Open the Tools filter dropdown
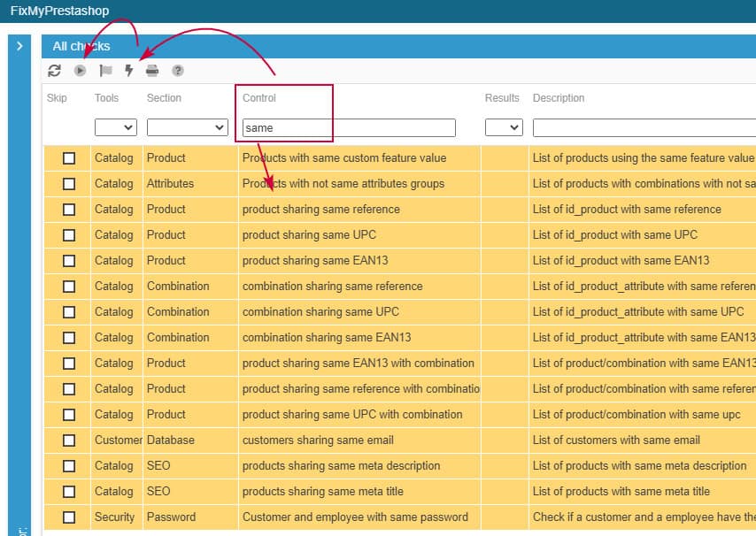 (x=116, y=128)
